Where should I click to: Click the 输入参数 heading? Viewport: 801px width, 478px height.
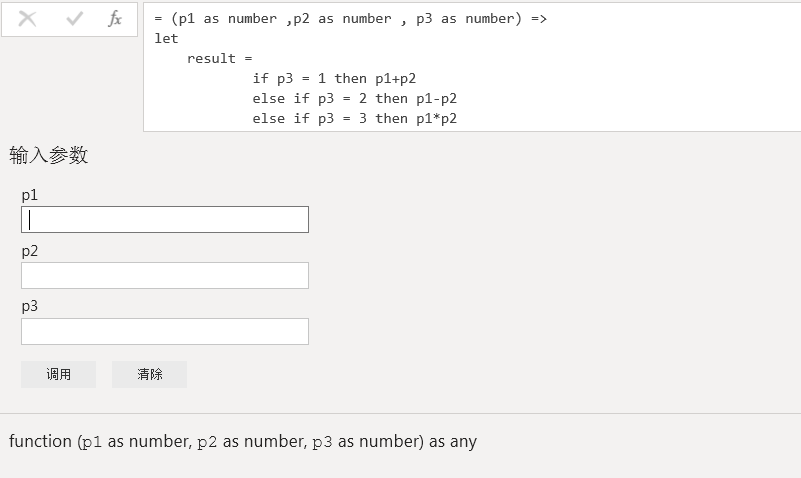click(49, 155)
